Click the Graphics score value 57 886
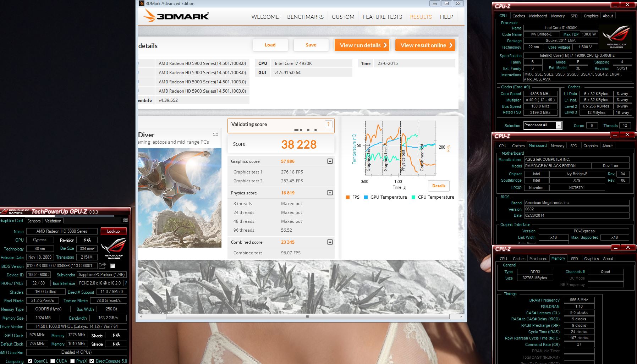The image size is (637, 364). click(288, 161)
